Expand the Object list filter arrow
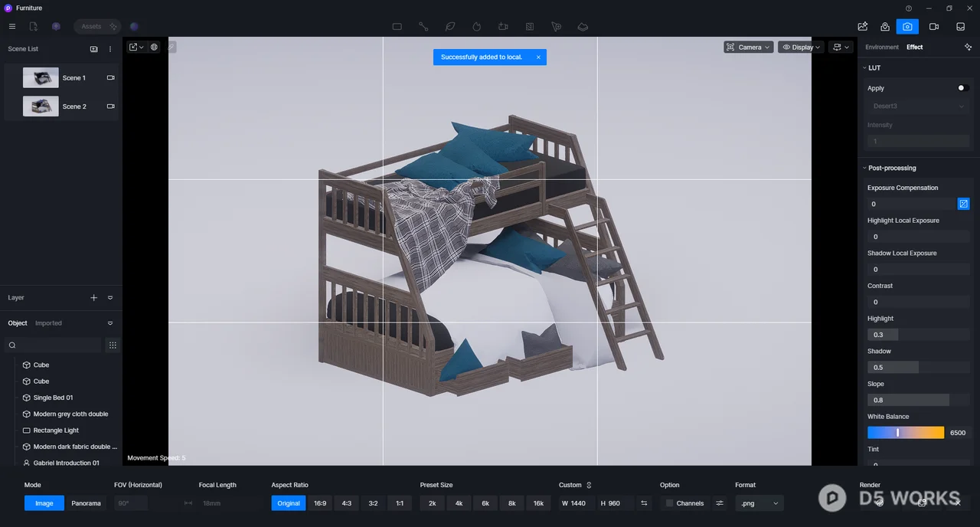This screenshot has height=527, width=980. (110, 323)
